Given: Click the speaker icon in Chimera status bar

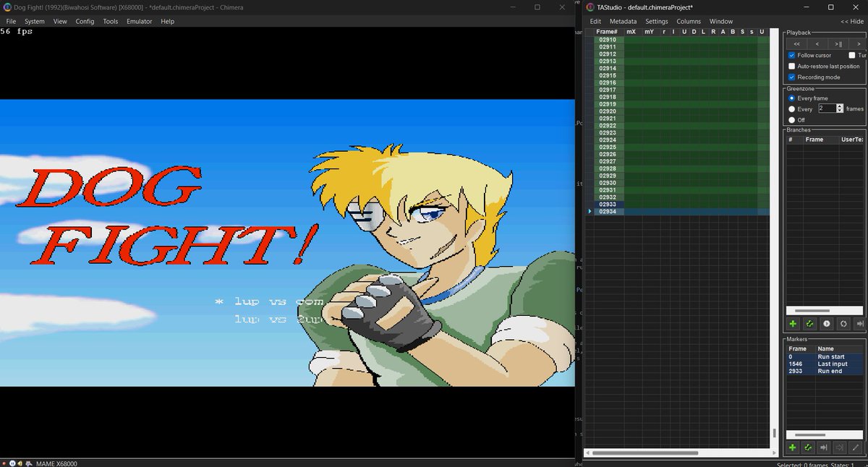Looking at the screenshot, I should pos(20,463).
